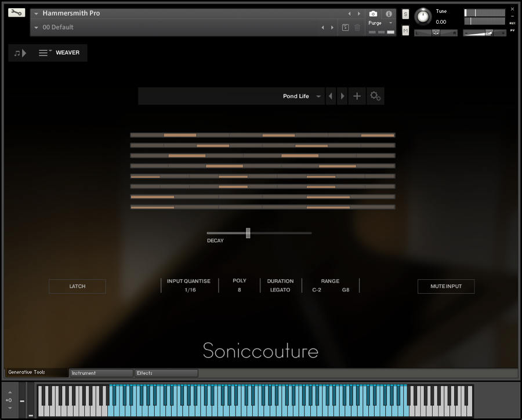Click the Tune value 0.00
The width and height of the screenshot is (522, 420).
pyautogui.click(x=441, y=22)
